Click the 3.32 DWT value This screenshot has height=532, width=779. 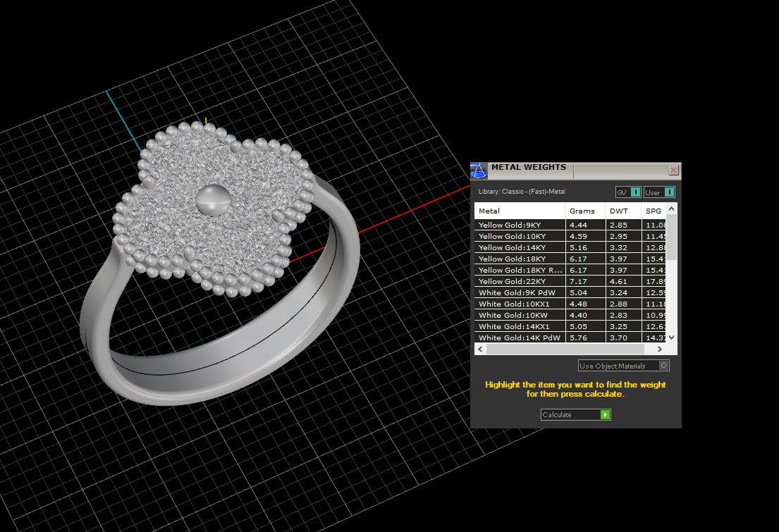coord(618,247)
